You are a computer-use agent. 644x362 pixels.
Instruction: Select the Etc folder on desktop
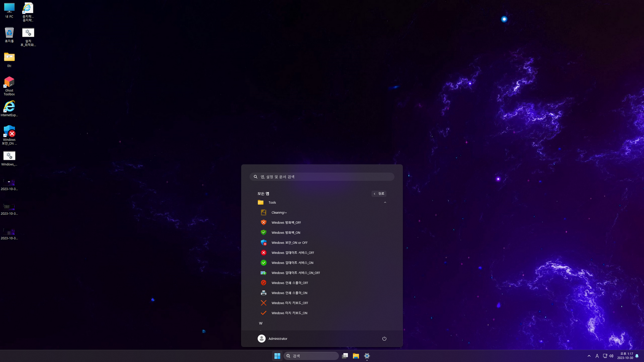coord(9,60)
